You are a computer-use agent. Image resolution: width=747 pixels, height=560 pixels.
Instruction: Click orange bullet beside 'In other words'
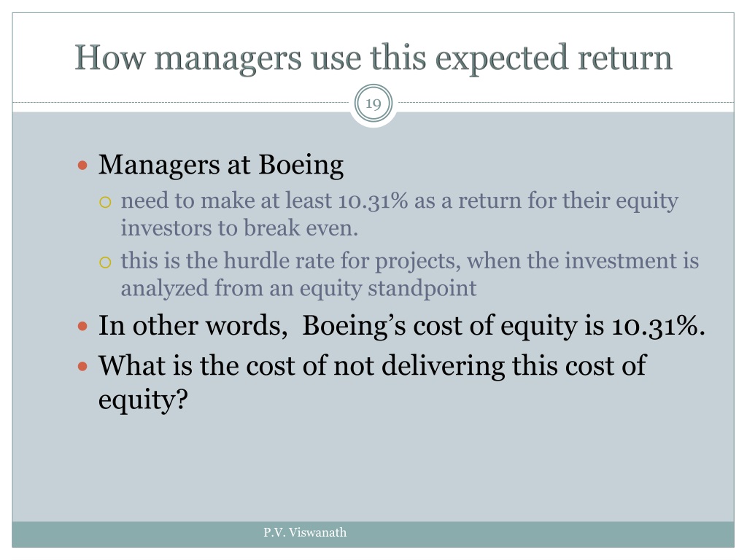(x=83, y=325)
